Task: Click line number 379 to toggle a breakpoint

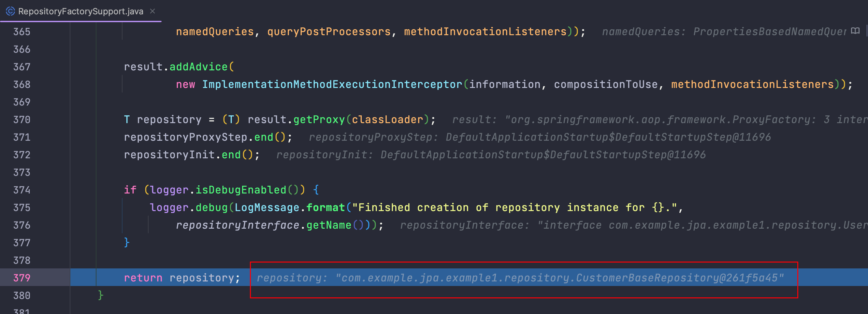Action: click(21, 278)
